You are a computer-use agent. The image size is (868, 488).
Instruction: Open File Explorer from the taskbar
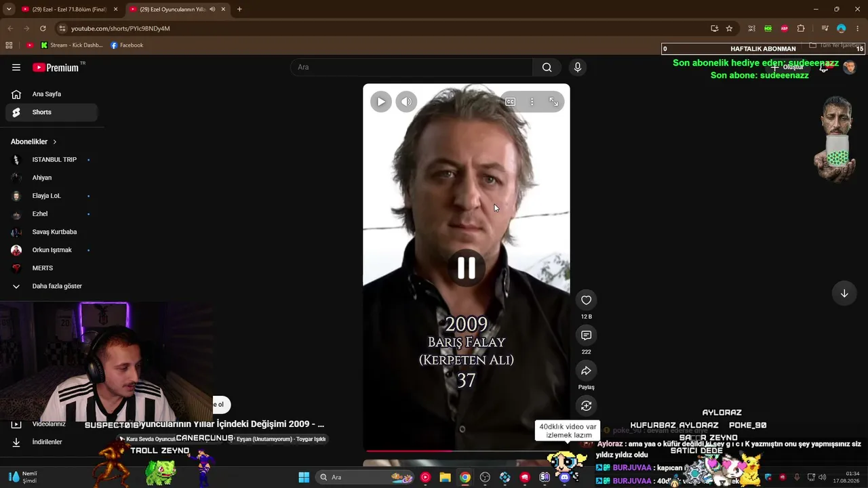tap(445, 477)
